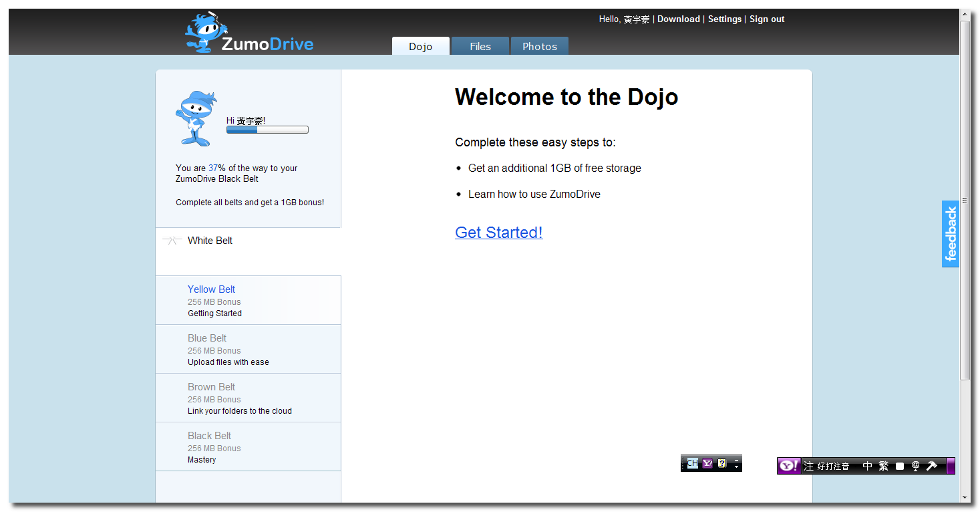980x512 pixels.
Task: Click the white square half-width icon
Action: [x=900, y=467]
